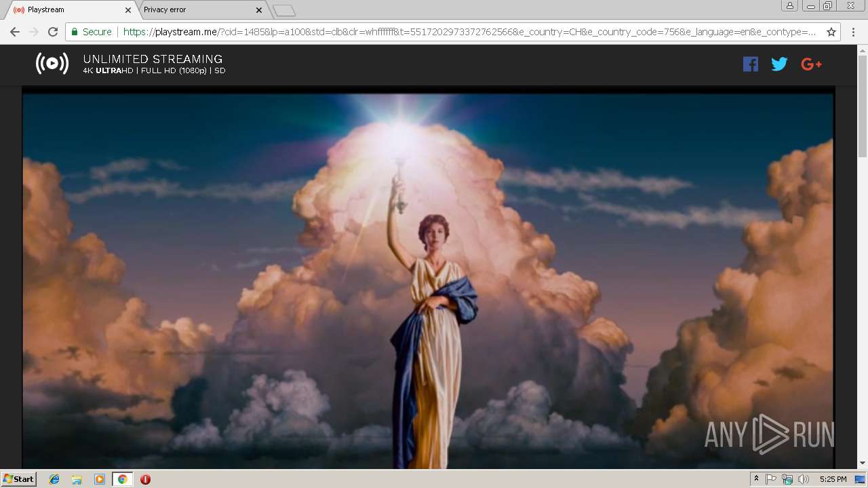Launch Internet Explorer from taskbar
868x488 pixels.
(54, 479)
